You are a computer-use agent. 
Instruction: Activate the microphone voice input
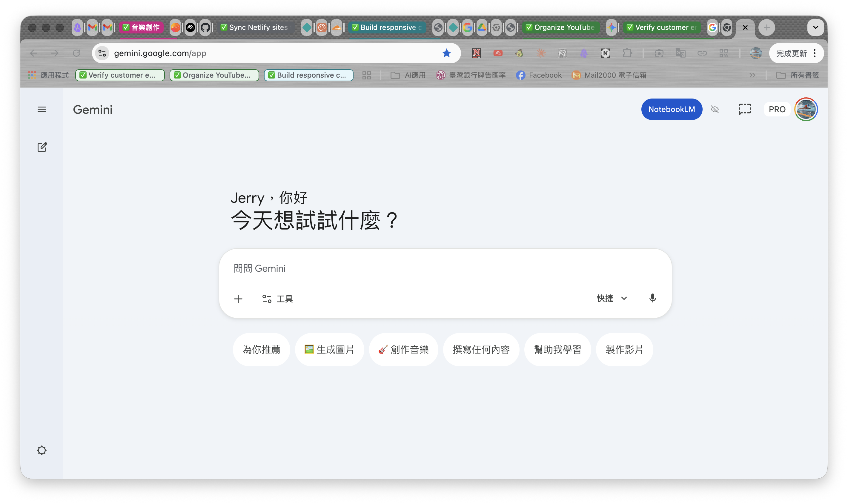tap(652, 298)
